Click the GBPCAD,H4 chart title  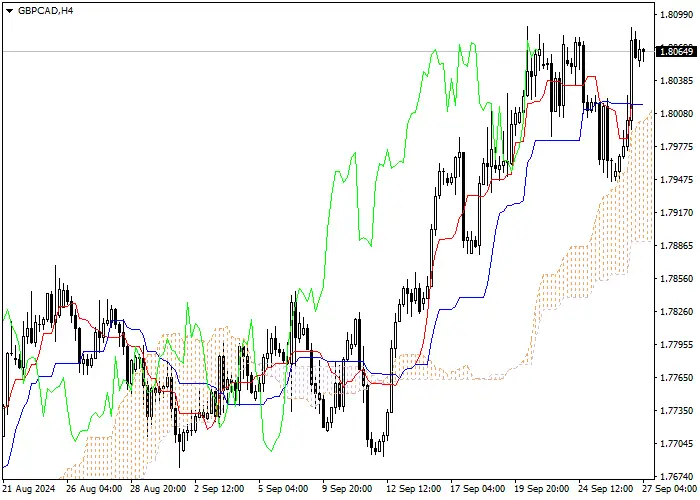(x=45, y=11)
